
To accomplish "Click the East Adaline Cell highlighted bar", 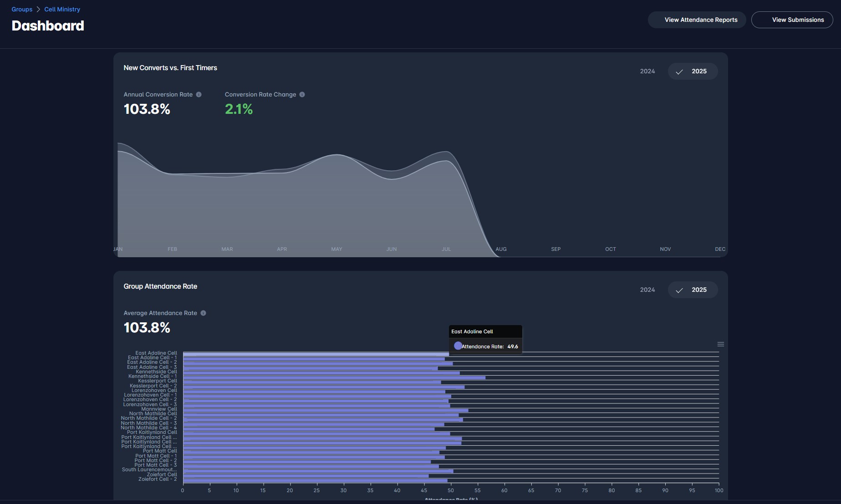I will (x=316, y=354).
